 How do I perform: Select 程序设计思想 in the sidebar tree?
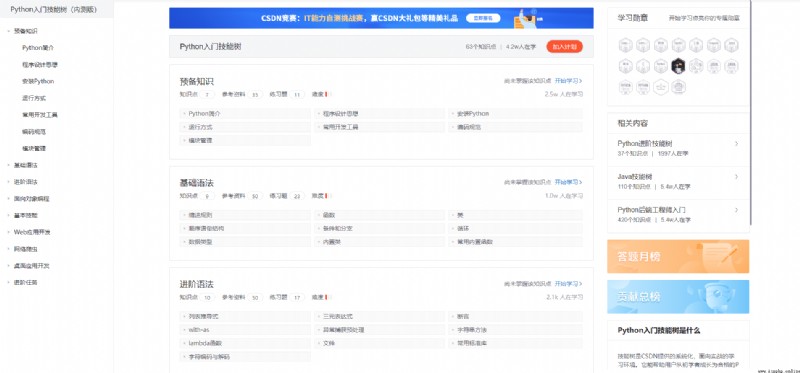point(40,65)
